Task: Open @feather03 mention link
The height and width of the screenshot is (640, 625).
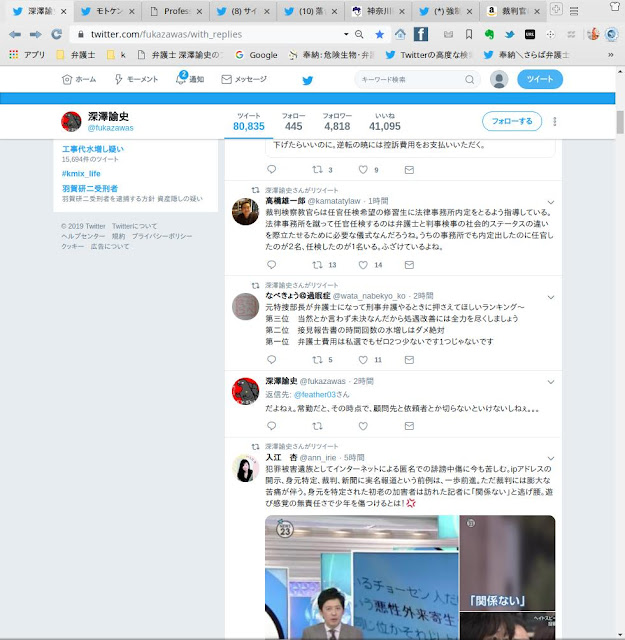Action: [315, 394]
